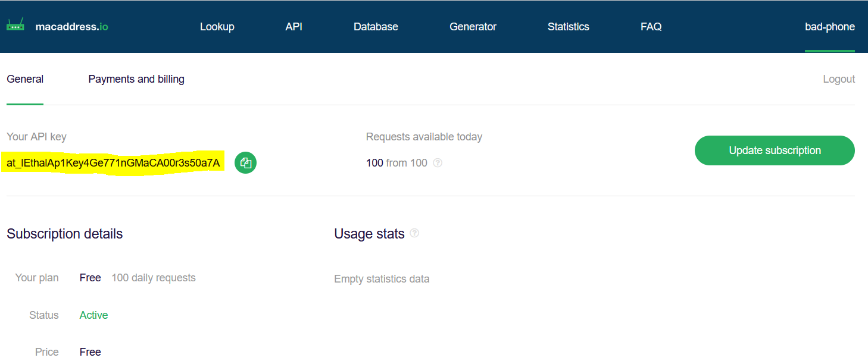
Task: Open the Database section
Action: point(376,27)
